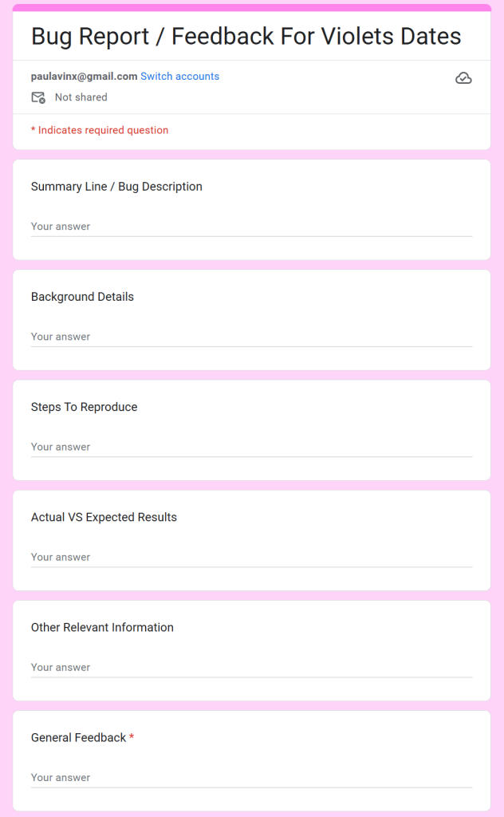The width and height of the screenshot is (504, 817).
Task: Click the email not shared envelope icon
Action: coord(38,97)
